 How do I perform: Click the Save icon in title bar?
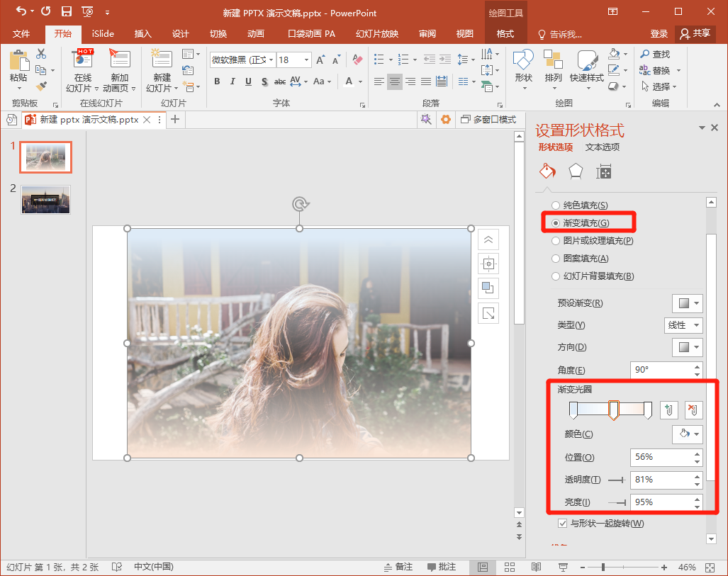[66, 12]
